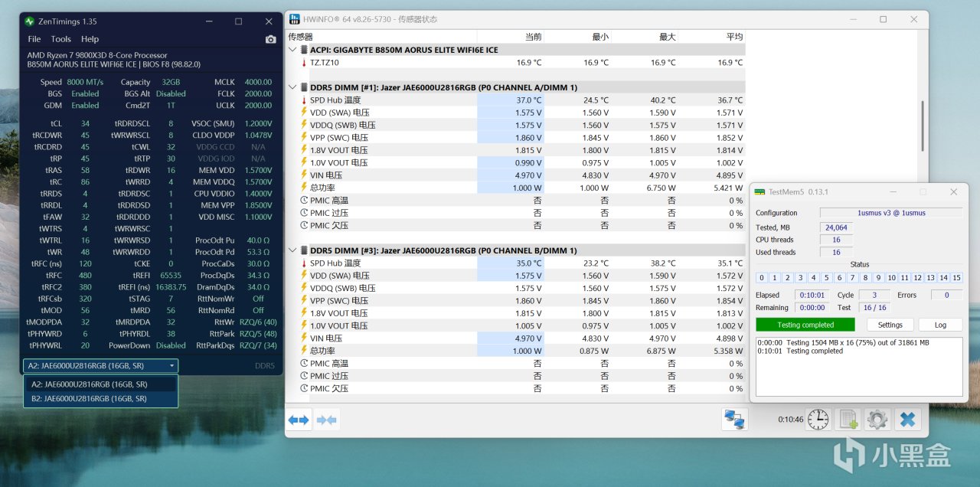Select the TZ.TZ10 sensor row
This screenshot has width=980, height=487.
tap(516, 63)
